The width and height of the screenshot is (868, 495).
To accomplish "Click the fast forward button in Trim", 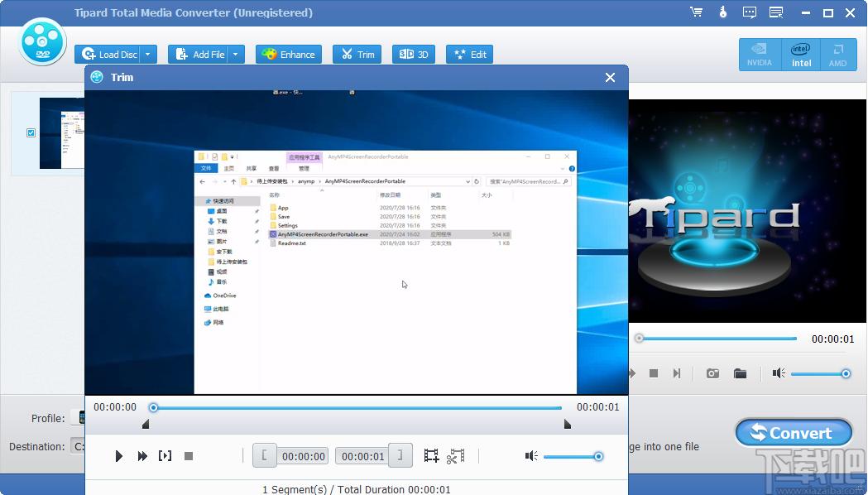I will (142, 456).
